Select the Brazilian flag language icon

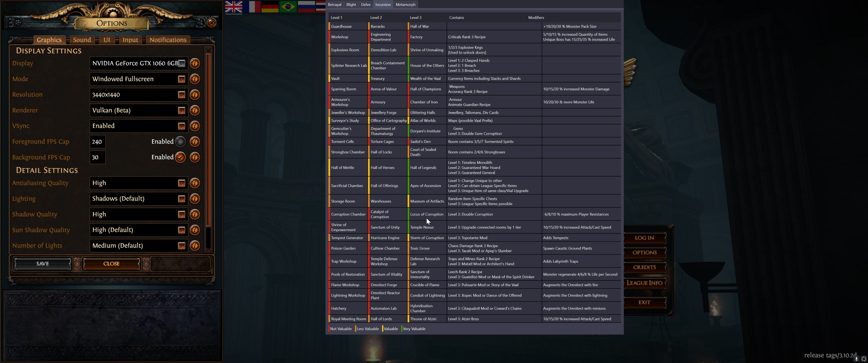pos(288,6)
